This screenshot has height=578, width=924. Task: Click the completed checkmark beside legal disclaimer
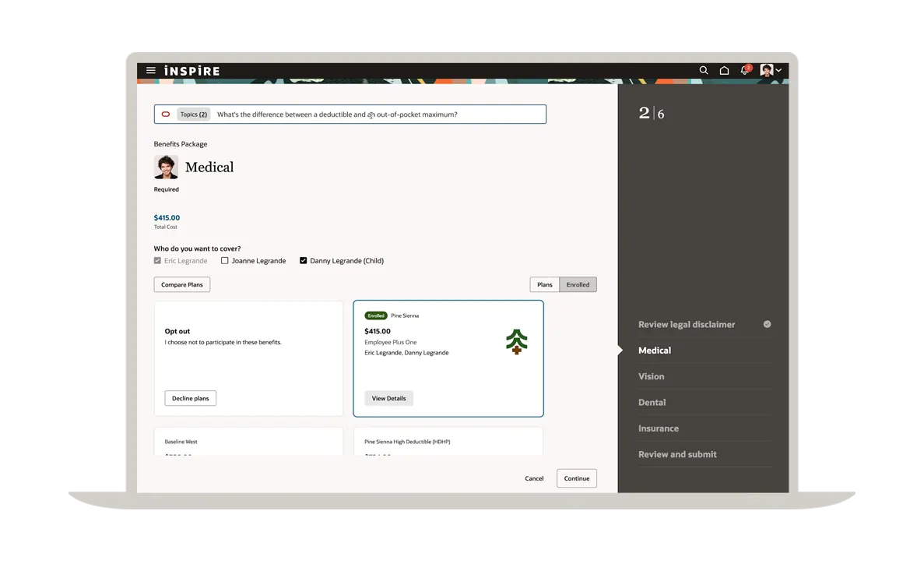[767, 324]
